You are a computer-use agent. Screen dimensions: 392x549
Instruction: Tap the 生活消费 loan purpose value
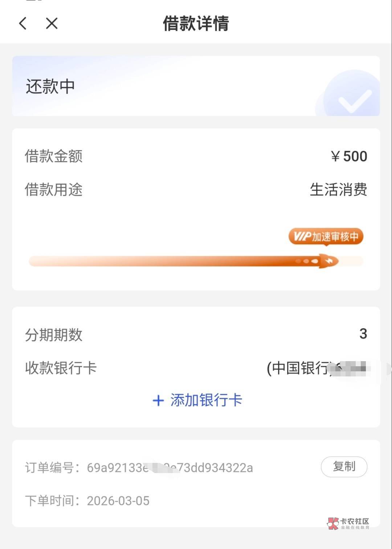338,190
